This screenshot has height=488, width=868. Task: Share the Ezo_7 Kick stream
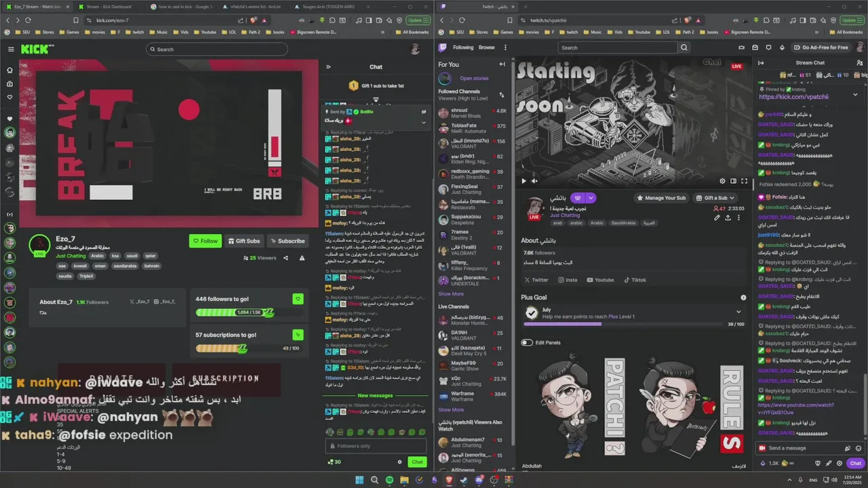[x=285, y=258]
